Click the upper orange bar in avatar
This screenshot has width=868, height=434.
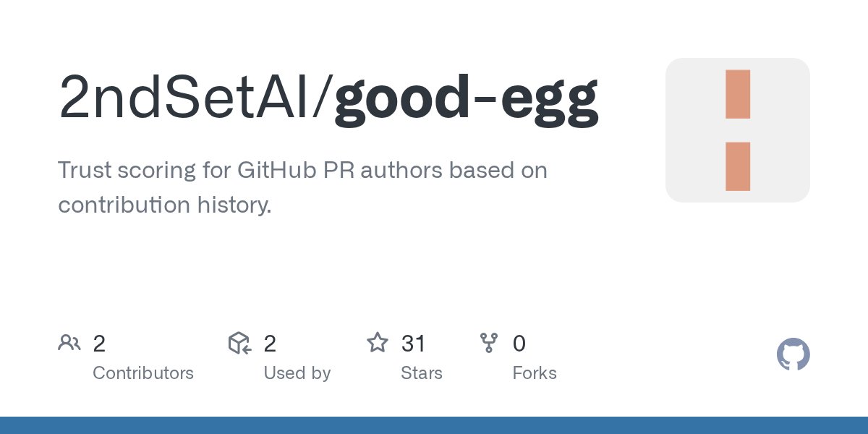(x=737, y=95)
